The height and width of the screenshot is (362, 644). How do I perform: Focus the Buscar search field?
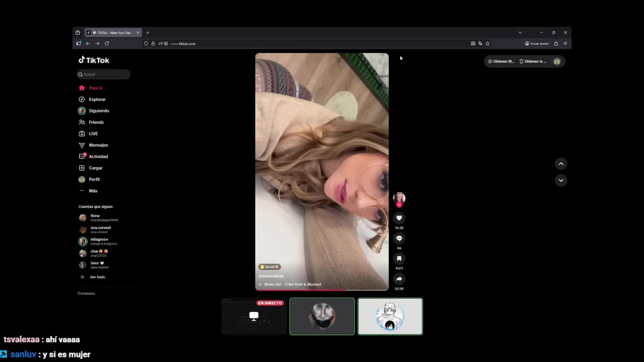pyautogui.click(x=104, y=74)
